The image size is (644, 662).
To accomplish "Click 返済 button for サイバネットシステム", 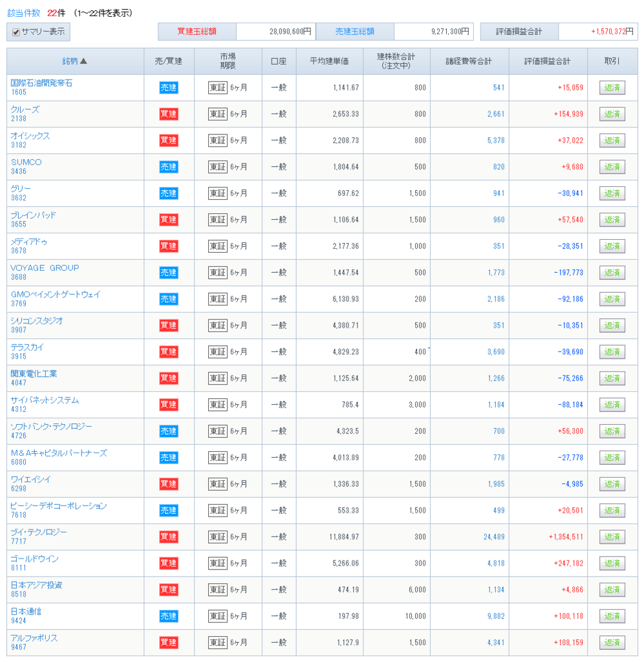I will point(612,405).
